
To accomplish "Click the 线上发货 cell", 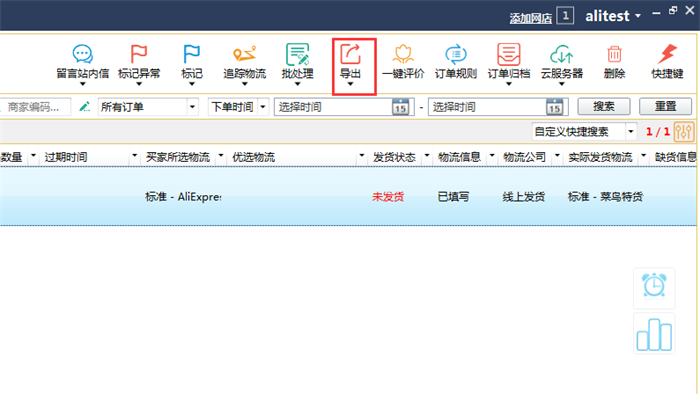I will pyautogui.click(x=524, y=196).
